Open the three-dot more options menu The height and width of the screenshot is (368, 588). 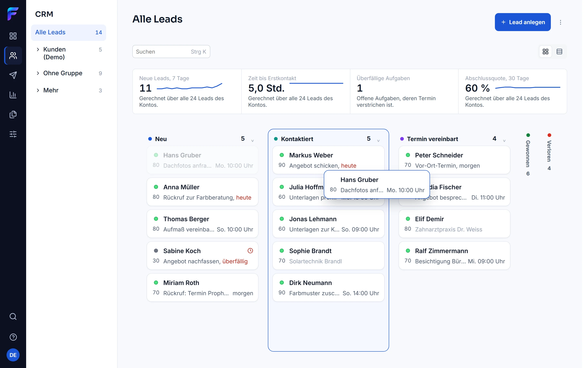click(561, 22)
